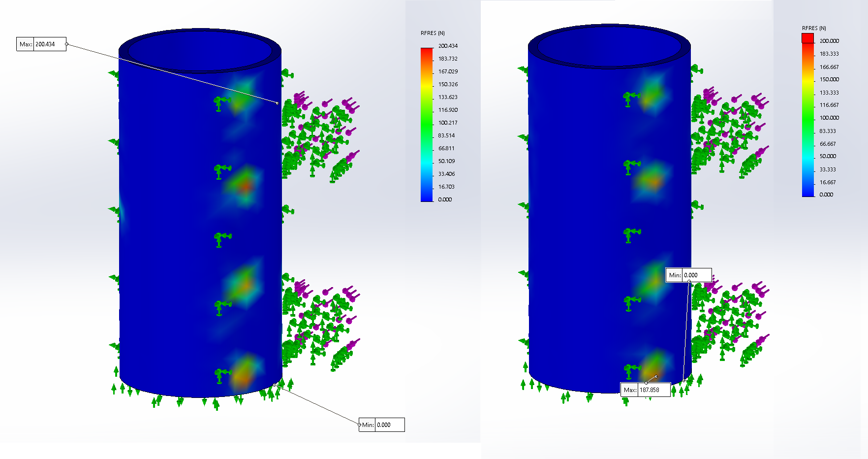Select the 200.000 value in the right legend
The height and width of the screenshot is (459, 868).
[x=829, y=41]
